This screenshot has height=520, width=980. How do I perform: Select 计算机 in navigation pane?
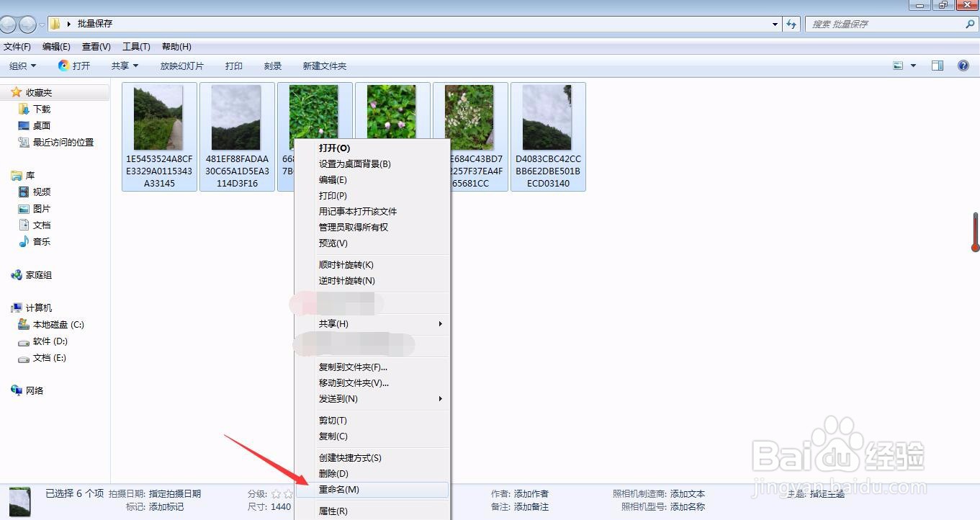point(39,308)
